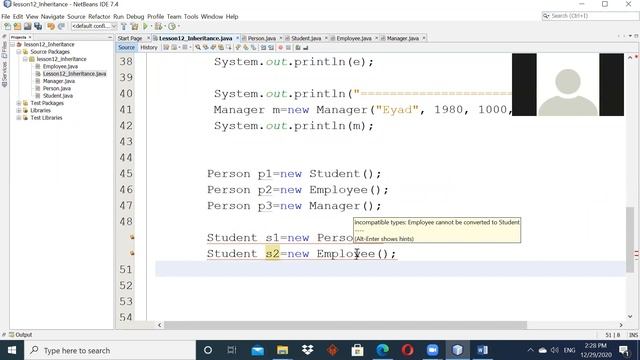
Task: Open the Refactor menu
Action: pos(99,16)
